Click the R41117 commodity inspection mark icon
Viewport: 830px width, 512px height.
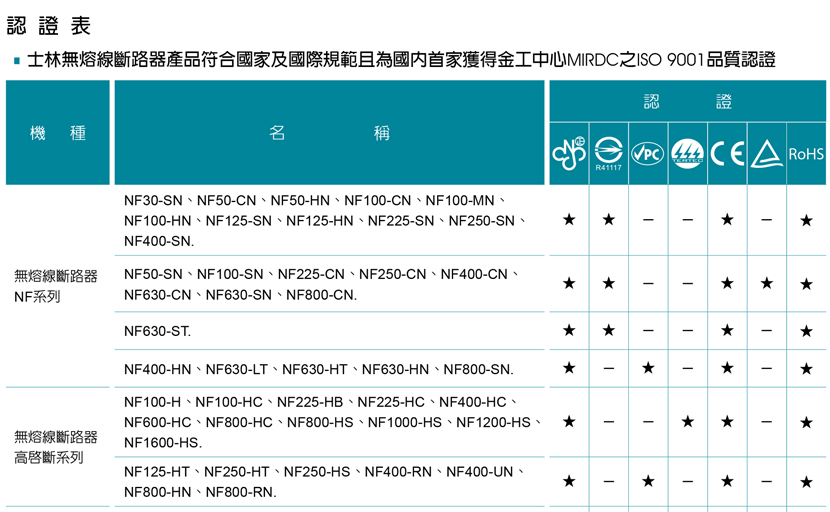point(608,154)
